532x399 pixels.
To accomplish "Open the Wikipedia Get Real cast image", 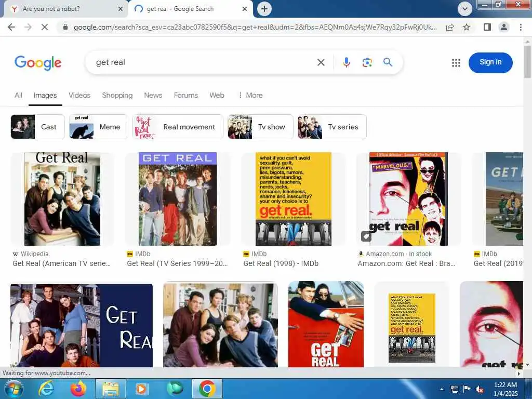I will point(62,199).
